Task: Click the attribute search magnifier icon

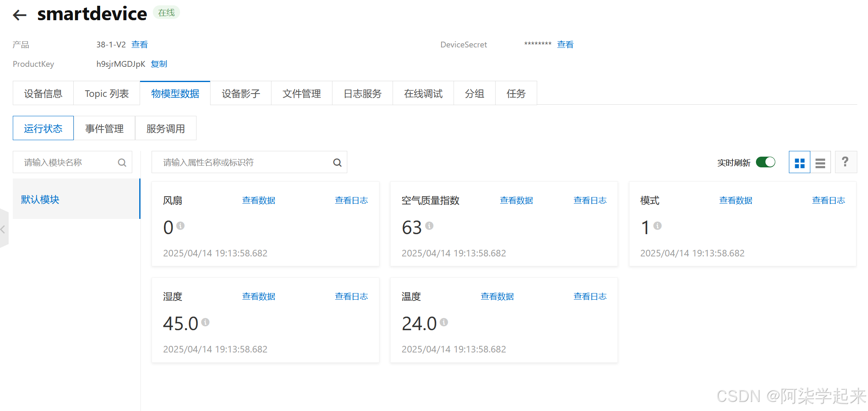Action: (337, 162)
